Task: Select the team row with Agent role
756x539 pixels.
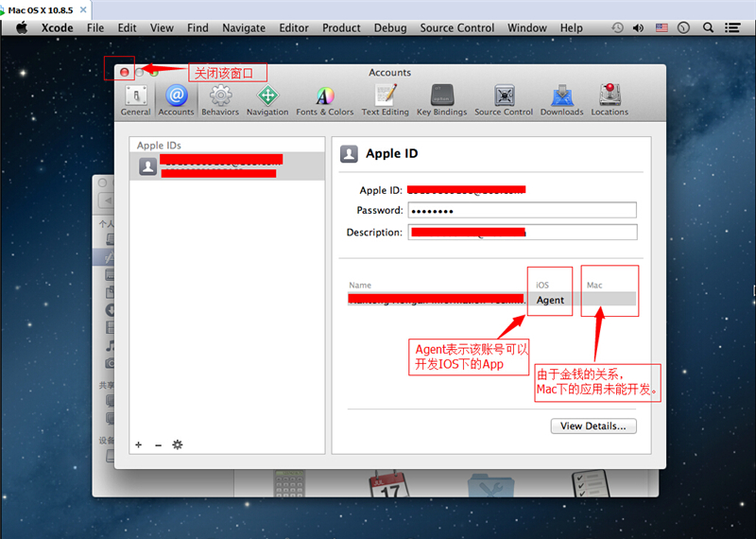Action: 491,300
